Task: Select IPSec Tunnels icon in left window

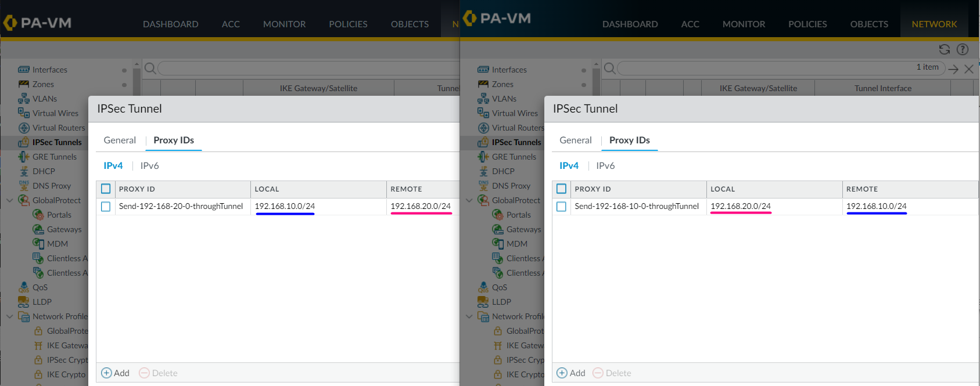Action: pos(24,142)
